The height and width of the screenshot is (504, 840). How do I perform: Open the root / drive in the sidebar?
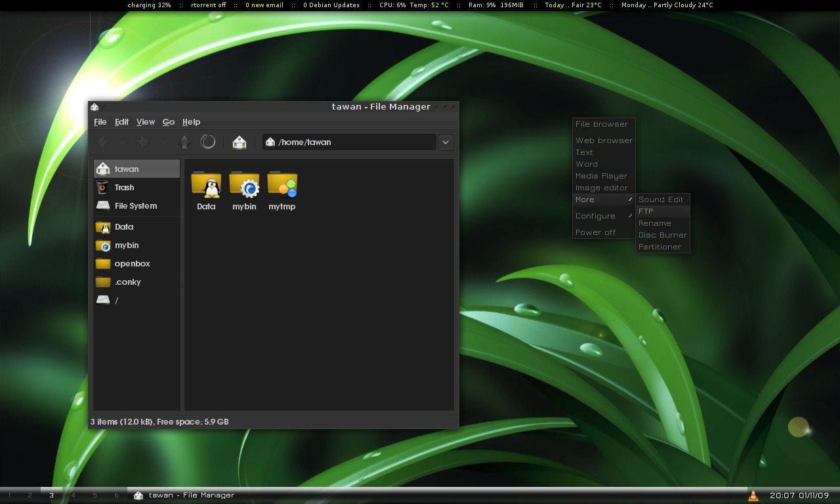(136, 300)
